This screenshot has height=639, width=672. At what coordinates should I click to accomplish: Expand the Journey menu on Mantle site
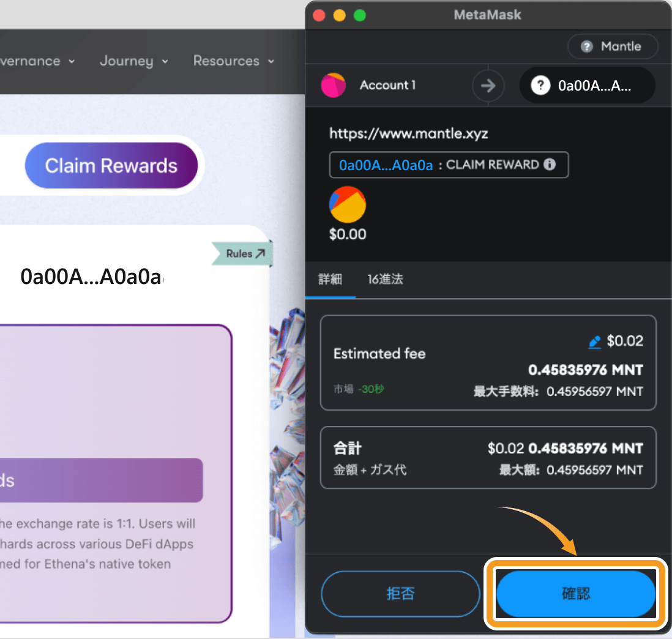[134, 61]
